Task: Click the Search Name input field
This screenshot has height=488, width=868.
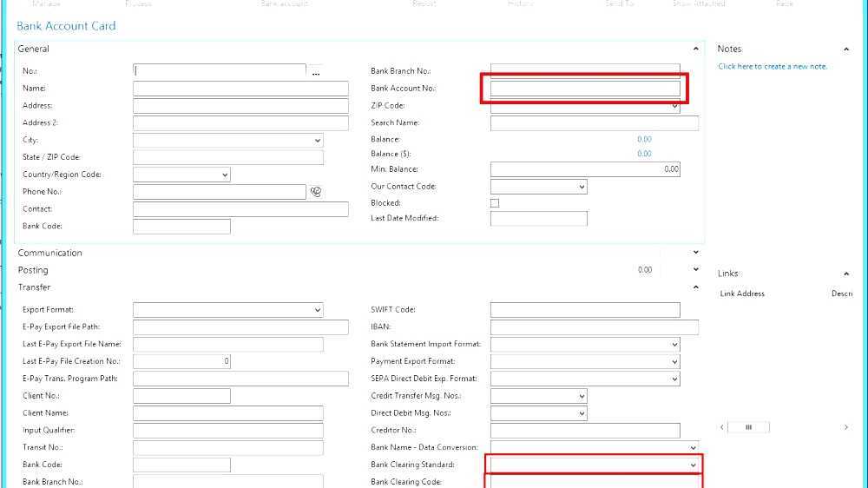Action: (x=594, y=123)
